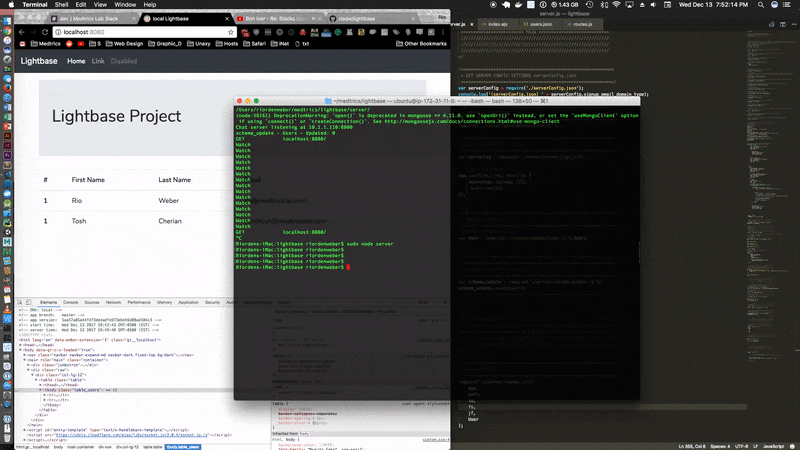Open the Web Design bookmarks folder

124,44
